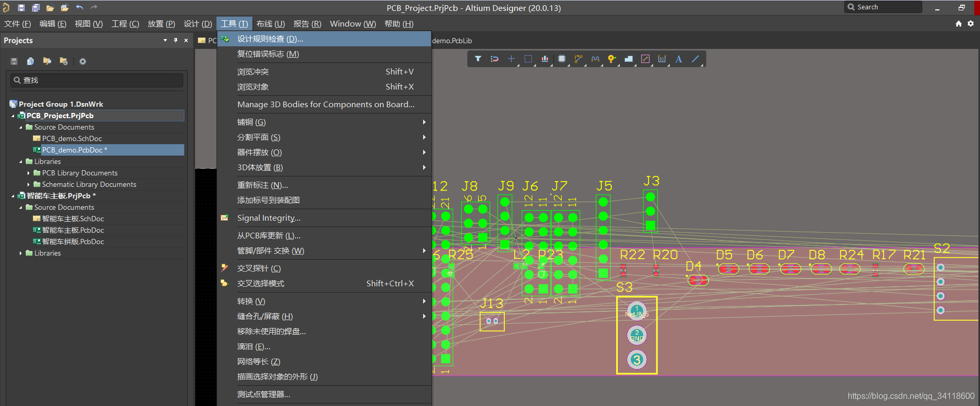Select the Place Polygon Plane tool
Screen dimensions: 980x406
[x=629, y=59]
